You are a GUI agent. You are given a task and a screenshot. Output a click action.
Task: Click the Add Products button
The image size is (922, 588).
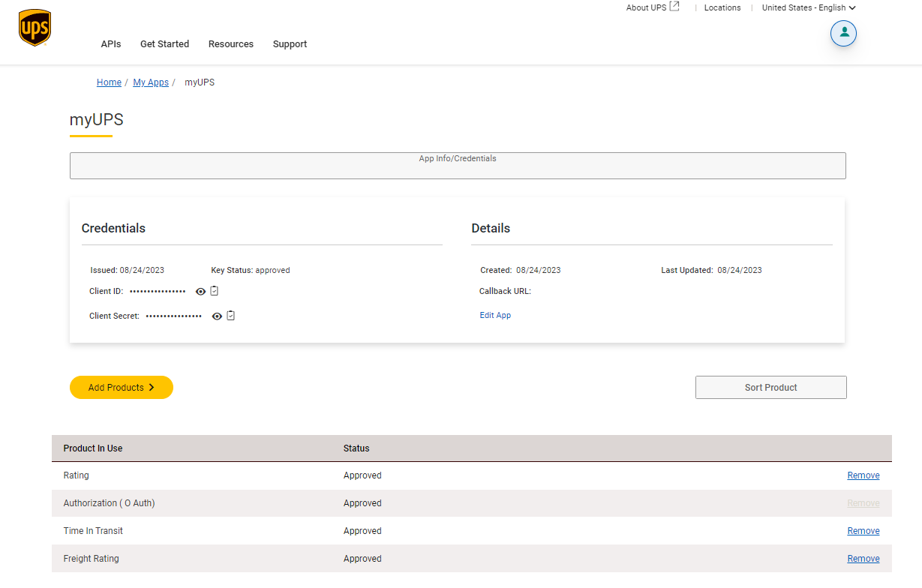point(122,388)
